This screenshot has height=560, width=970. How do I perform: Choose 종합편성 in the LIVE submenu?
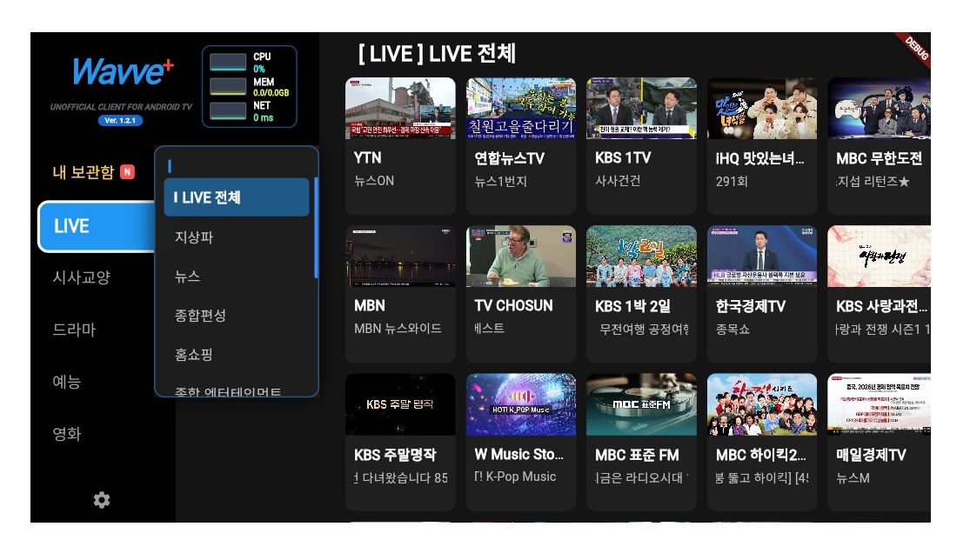pyautogui.click(x=200, y=316)
